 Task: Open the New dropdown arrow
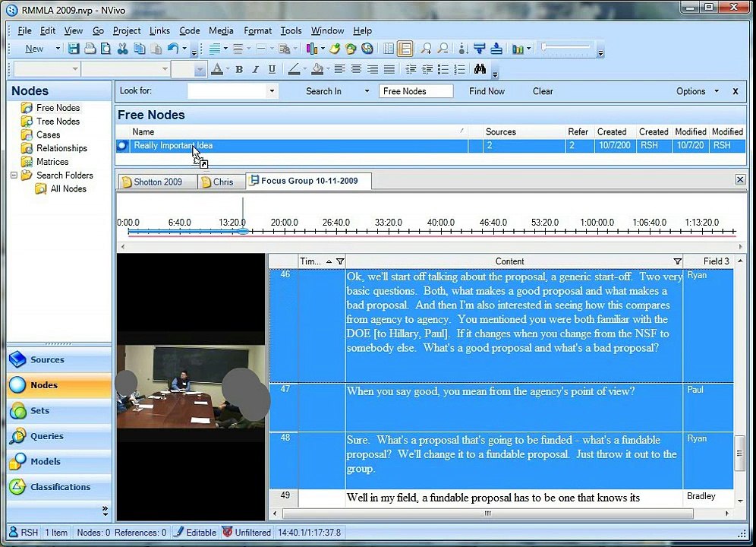(x=58, y=49)
